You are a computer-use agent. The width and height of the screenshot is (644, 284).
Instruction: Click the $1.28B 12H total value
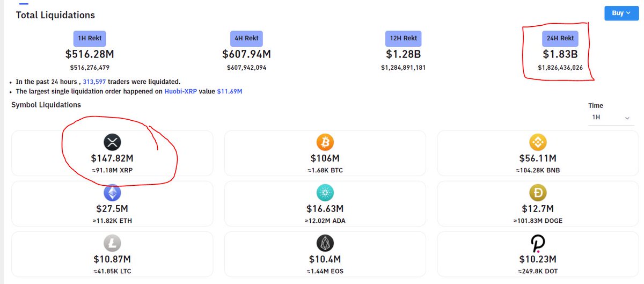(403, 54)
